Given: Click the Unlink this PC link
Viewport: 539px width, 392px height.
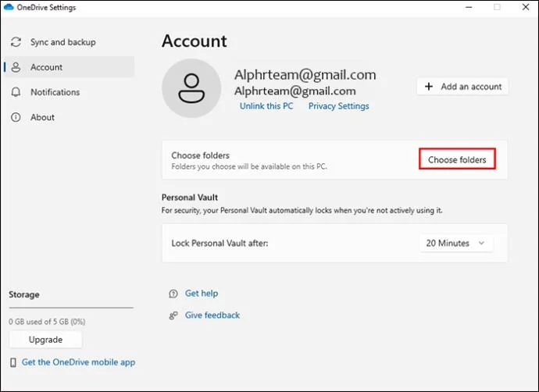Looking at the screenshot, I should coord(266,106).
